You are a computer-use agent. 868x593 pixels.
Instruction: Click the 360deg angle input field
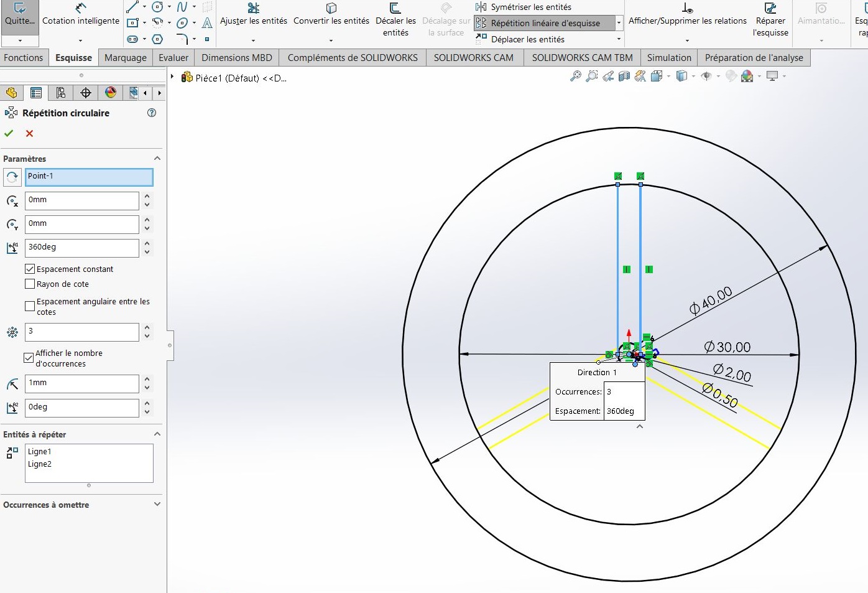point(82,247)
